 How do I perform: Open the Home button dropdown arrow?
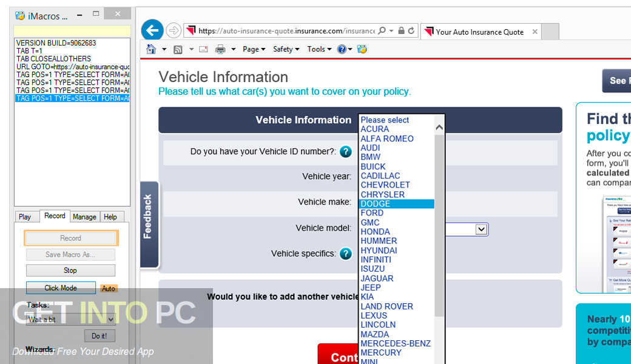(x=164, y=50)
